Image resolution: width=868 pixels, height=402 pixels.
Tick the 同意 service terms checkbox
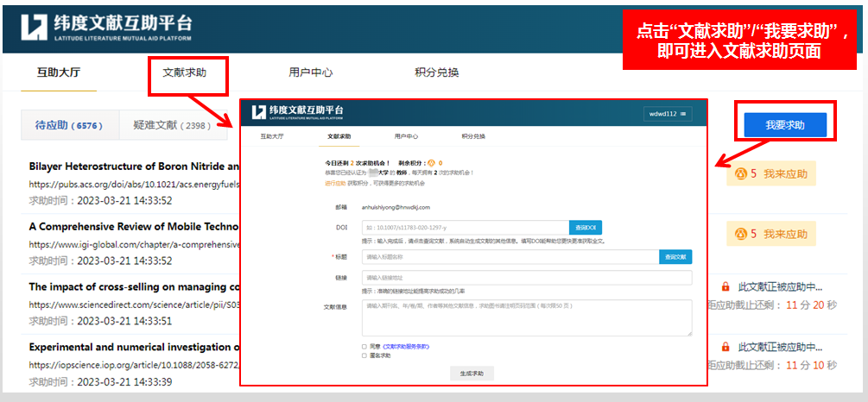(x=364, y=347)
